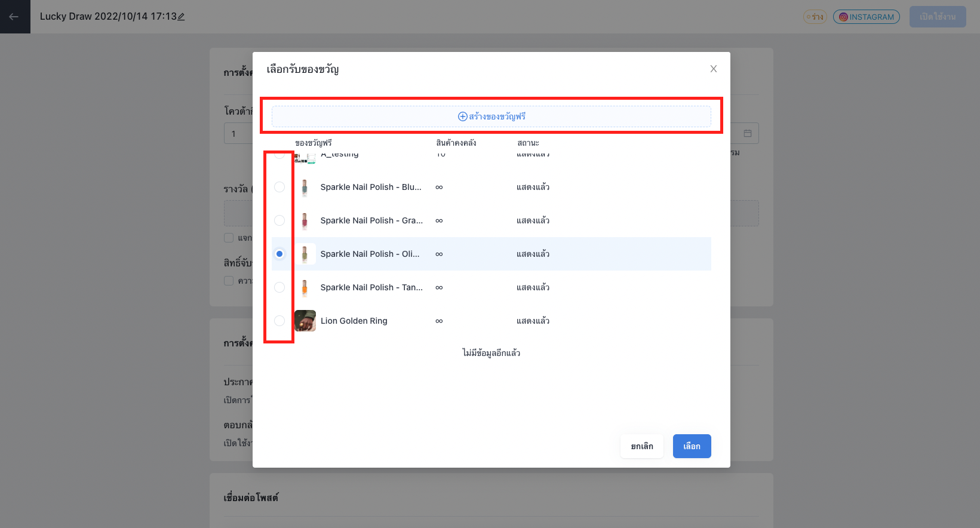Click the selected Sparkle Nail Polish Oli radio

(279, 254)
